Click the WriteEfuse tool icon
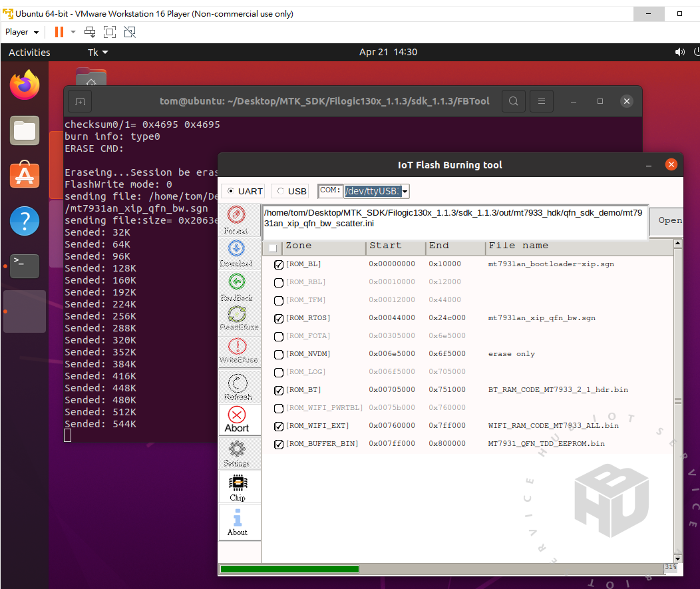Screen dimensions: 700x589 coord(237,351)
